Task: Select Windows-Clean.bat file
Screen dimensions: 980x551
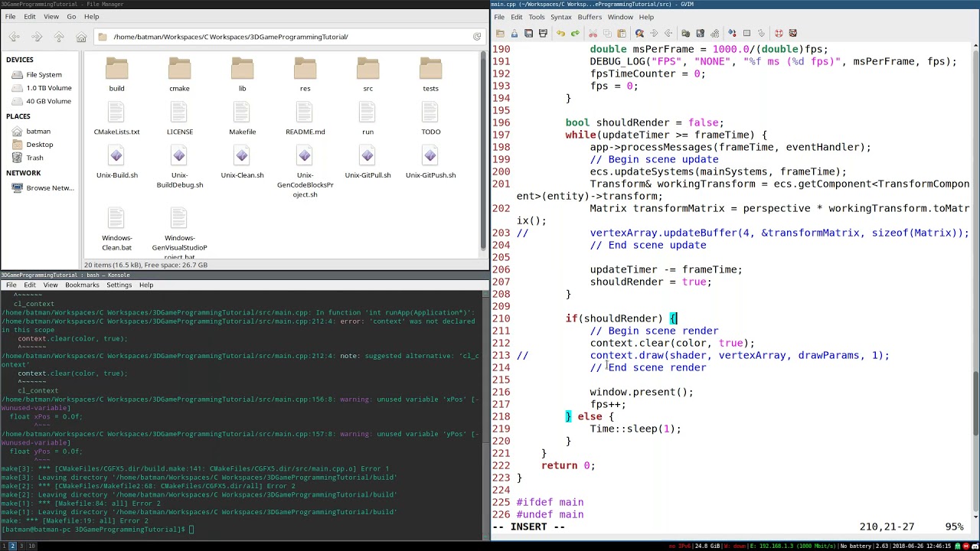Action: (116, 230)
